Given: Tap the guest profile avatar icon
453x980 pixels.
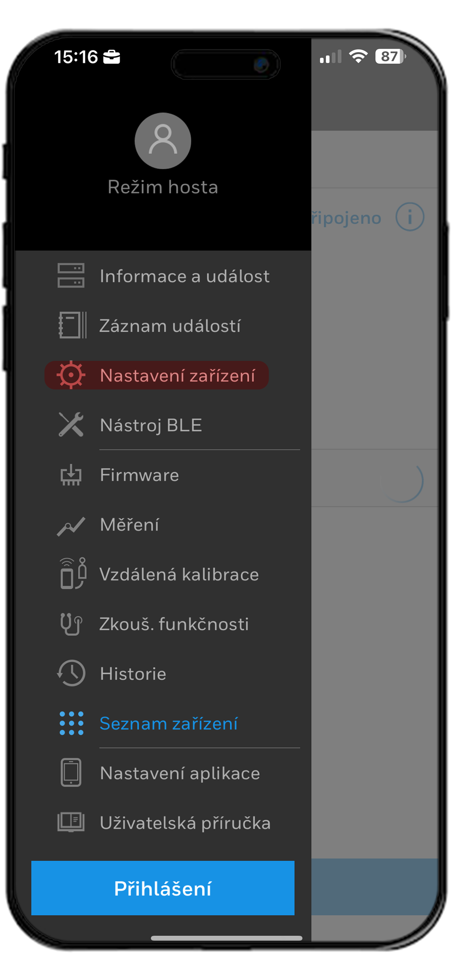Looking at the screenshot, I should pos(163,141).
